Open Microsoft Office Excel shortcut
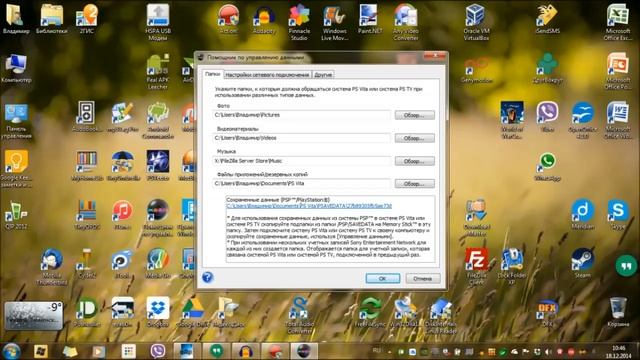 [618, 22]
